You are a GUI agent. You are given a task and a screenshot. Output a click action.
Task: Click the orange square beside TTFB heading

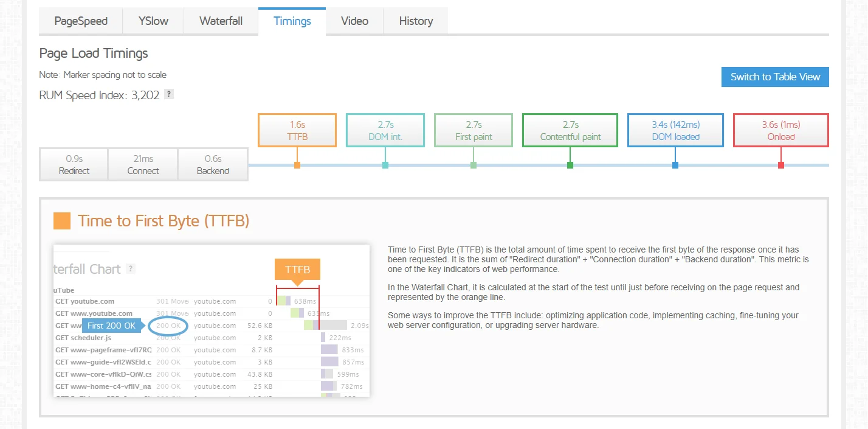[62, 221]
